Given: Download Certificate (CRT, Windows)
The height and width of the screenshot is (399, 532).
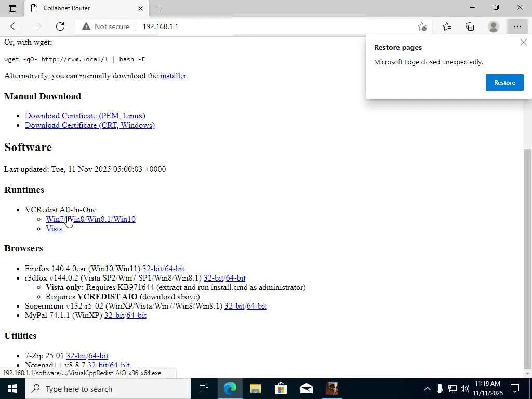Looking at the screenshot, I should click(x=90, y=125).
